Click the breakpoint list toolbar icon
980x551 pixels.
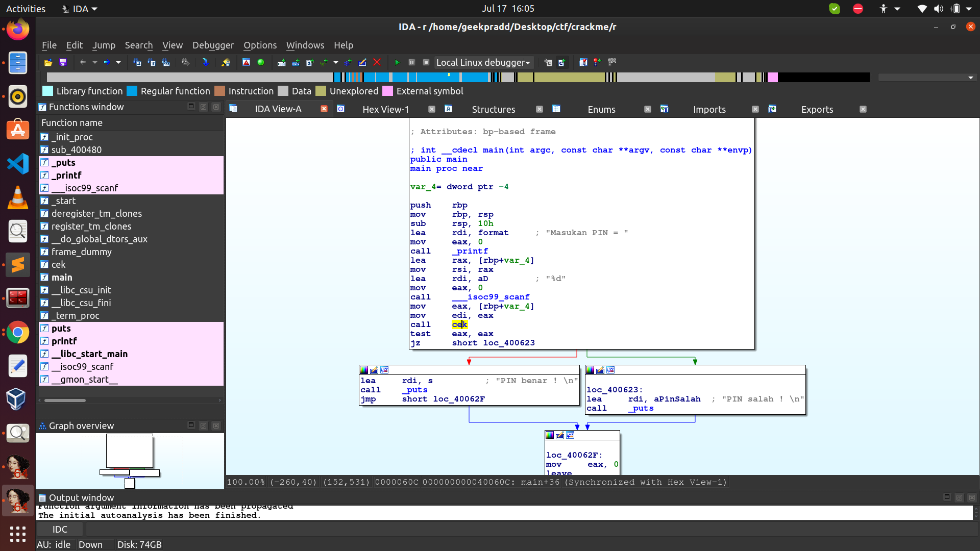[x=583, y=62]
